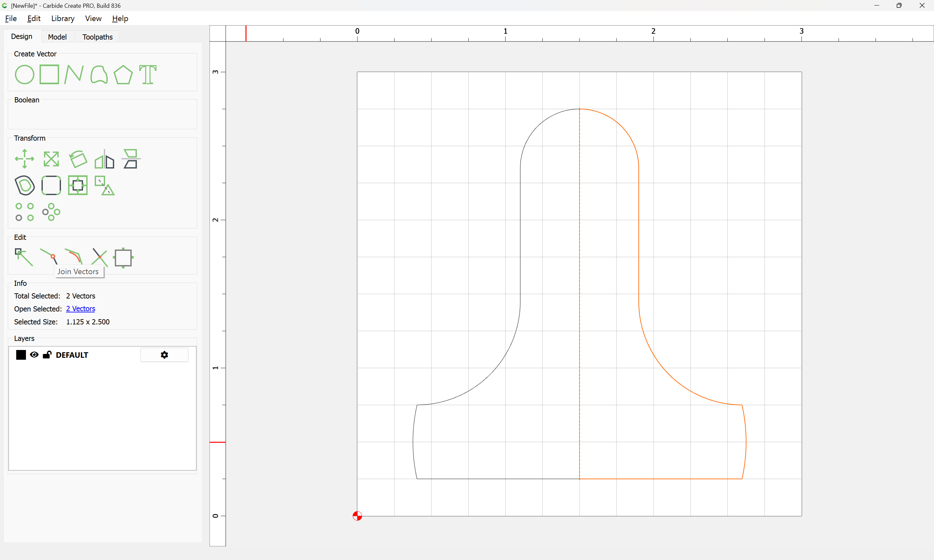934x560 pixels.
Task: Open DEFAULT layer settings gear
Action: (164, 355)
